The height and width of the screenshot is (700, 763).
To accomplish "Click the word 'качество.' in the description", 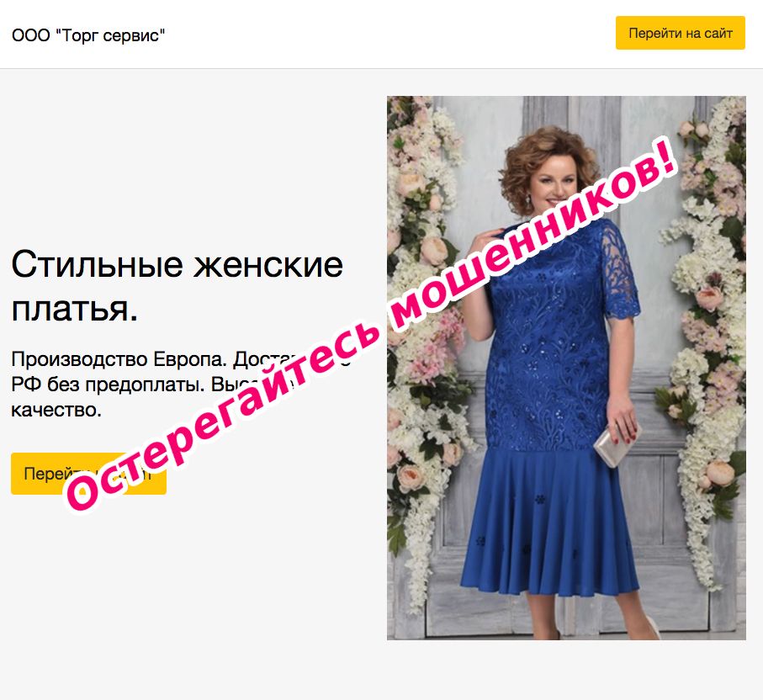I will [x=56, y=410].
